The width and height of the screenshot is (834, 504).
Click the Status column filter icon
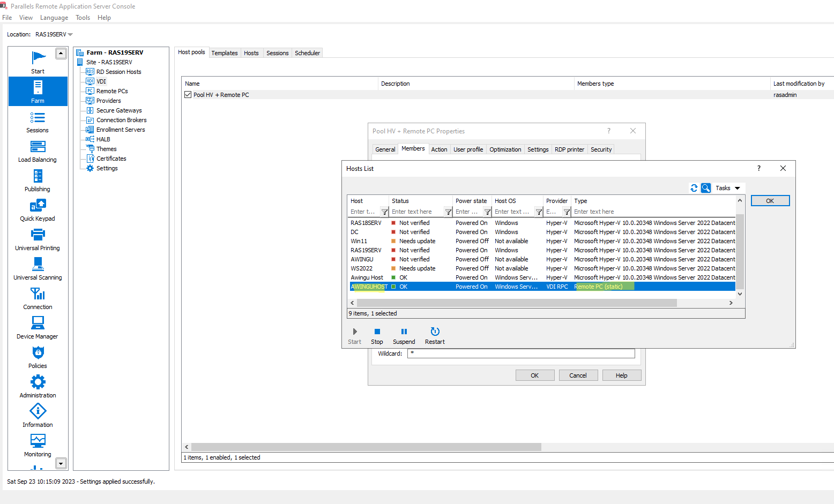(448, 212)
